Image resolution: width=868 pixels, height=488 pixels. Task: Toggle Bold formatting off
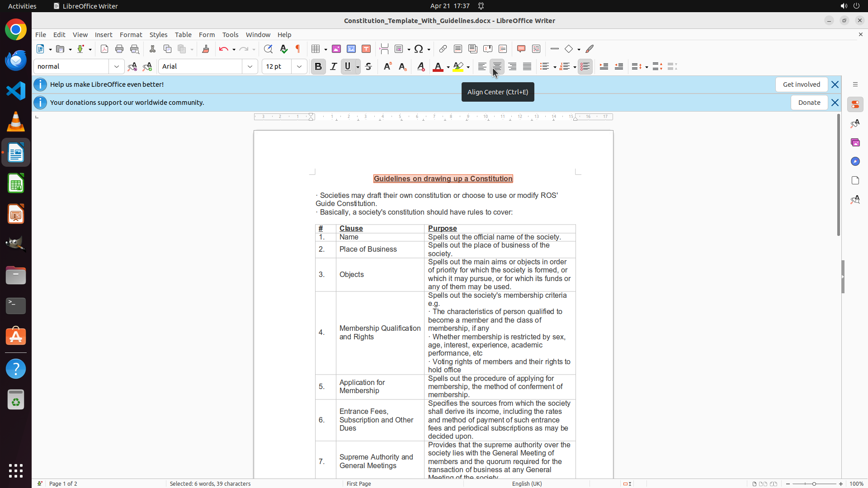point(318,66)
